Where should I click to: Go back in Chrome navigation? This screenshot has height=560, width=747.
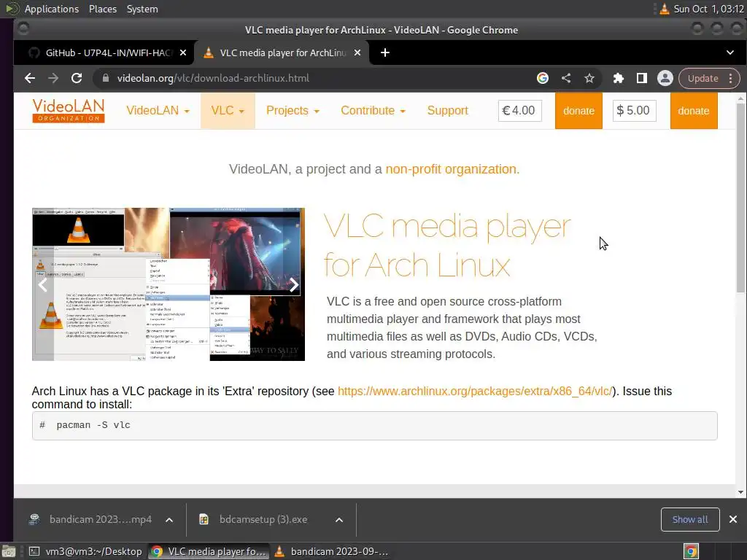(29, 78)
